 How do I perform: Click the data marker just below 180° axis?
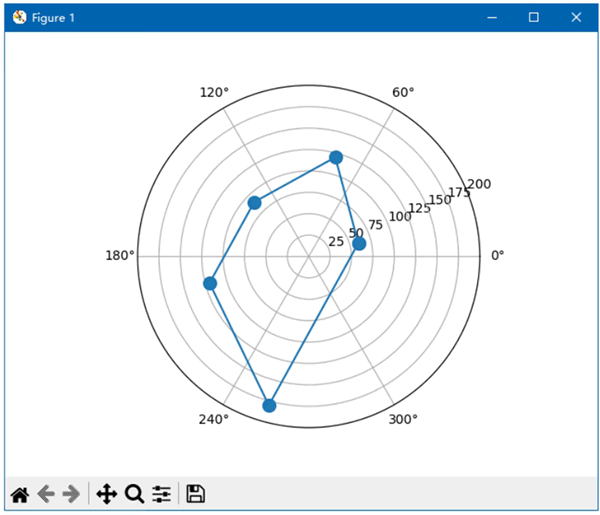(x=210, y=284)
